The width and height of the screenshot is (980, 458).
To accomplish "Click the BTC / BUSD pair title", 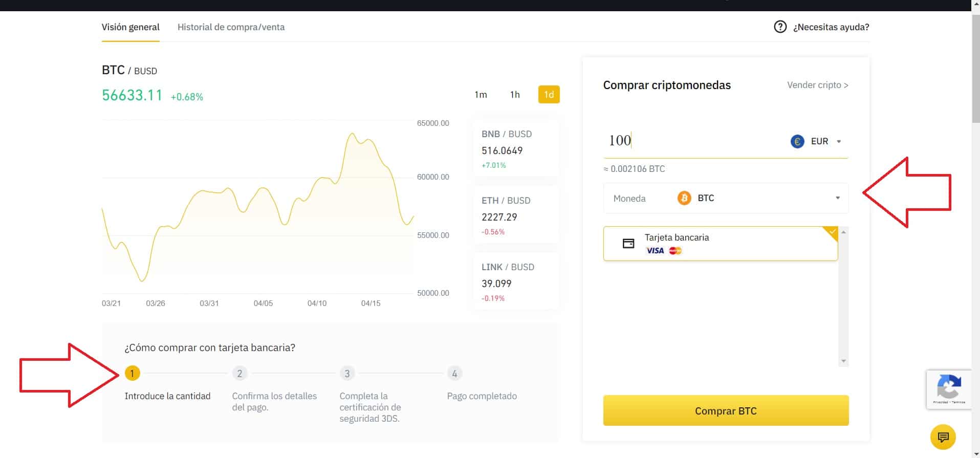I will click(x=129, y=70).
